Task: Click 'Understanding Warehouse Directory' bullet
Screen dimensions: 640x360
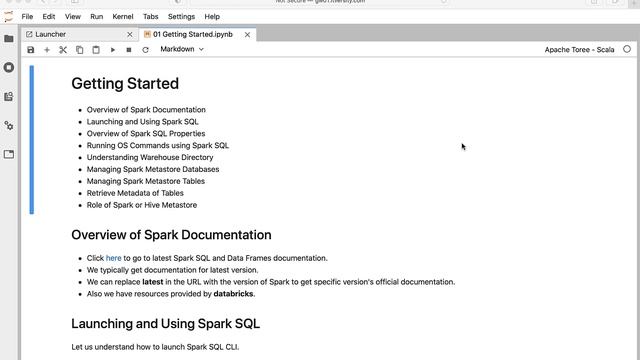Action: [150, 157]
